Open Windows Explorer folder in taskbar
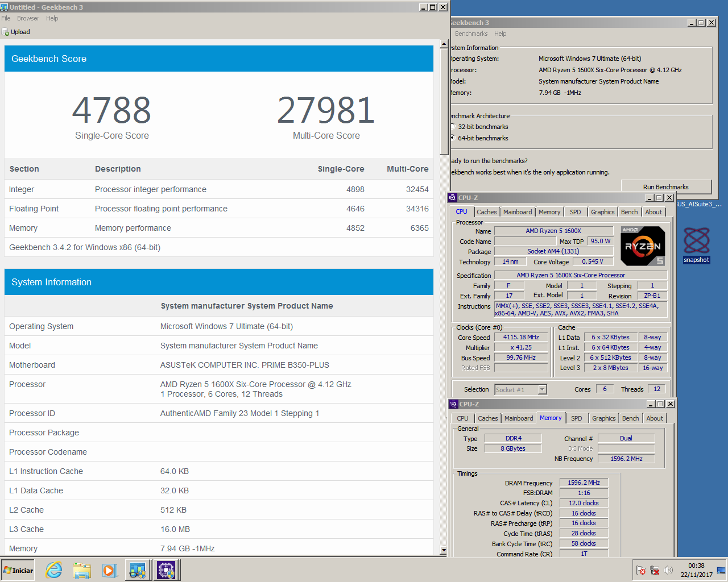The width and height of the screenshot is (728, 582). tap(82, 570)
